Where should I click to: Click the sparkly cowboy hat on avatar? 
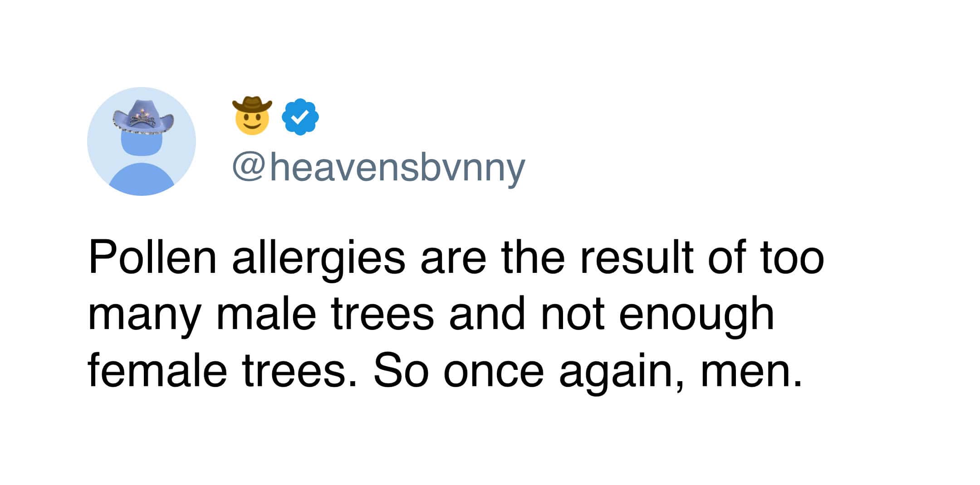click(142, 118)
